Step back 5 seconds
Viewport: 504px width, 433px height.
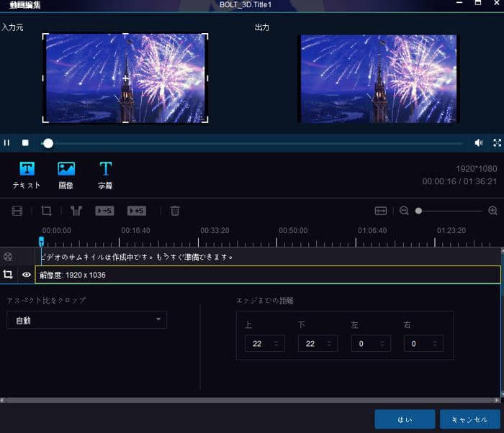tap(104, 211)
